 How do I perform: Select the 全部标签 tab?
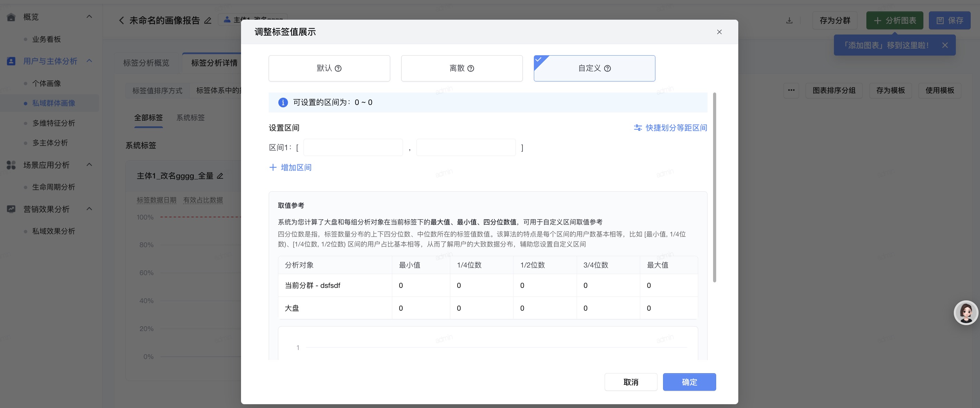pyautogui.click(x=148, y=117)
